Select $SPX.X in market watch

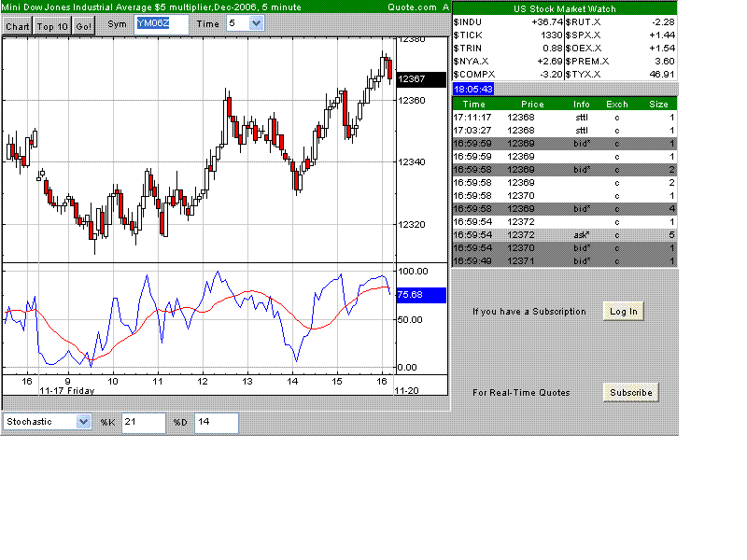[583, 35]
